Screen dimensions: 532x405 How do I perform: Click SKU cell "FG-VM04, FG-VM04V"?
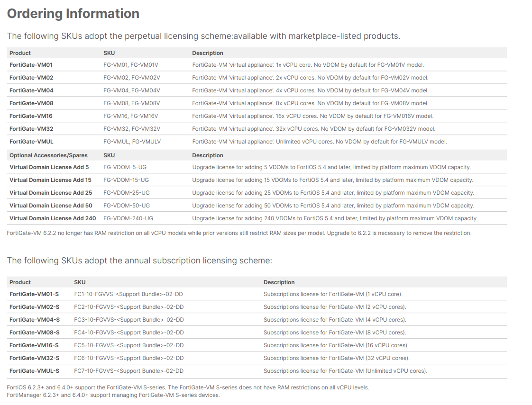pos(132,90)
